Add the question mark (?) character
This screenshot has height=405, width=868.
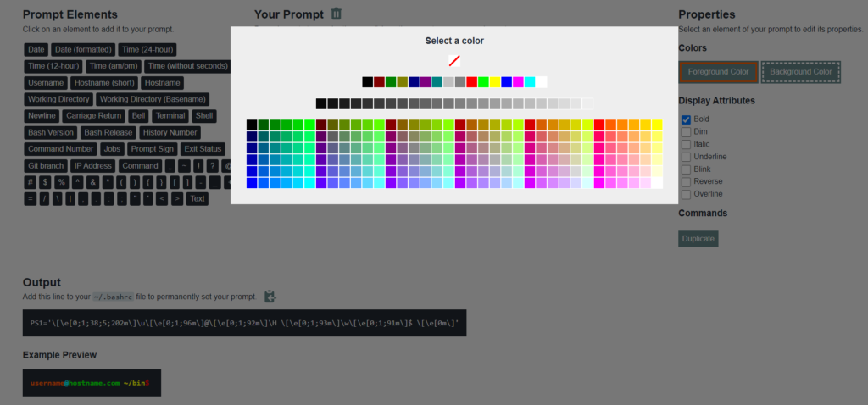pyautogui.click(x=212, y=166)
